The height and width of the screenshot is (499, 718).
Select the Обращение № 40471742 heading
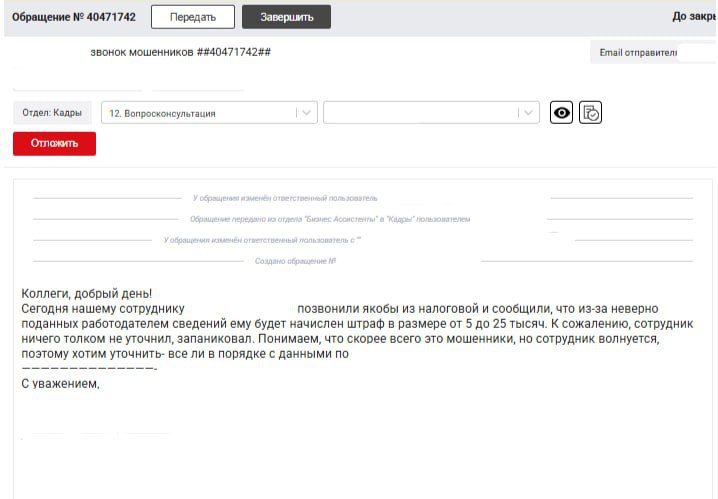[x=74, y=17]
